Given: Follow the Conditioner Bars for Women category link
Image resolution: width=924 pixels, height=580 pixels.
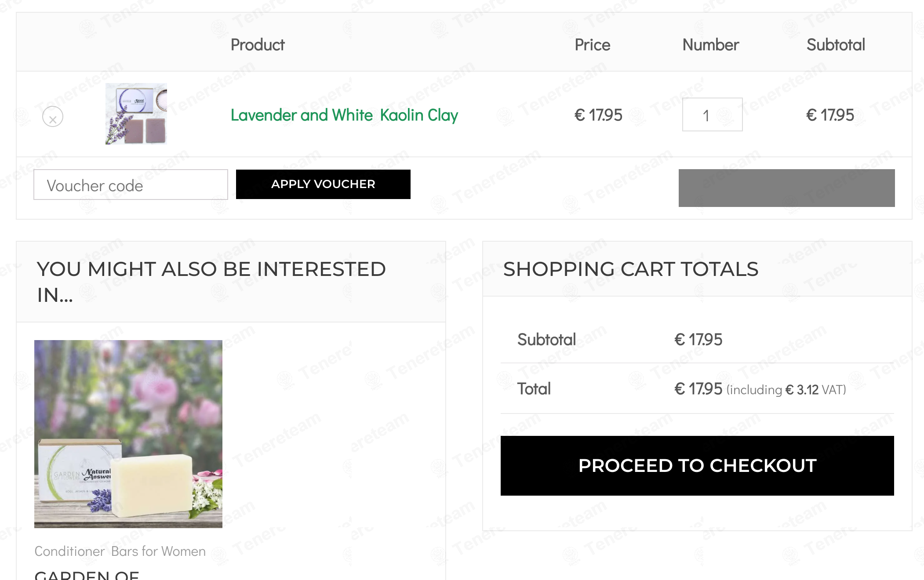Looking at the screenshot, I should (120, 551).
